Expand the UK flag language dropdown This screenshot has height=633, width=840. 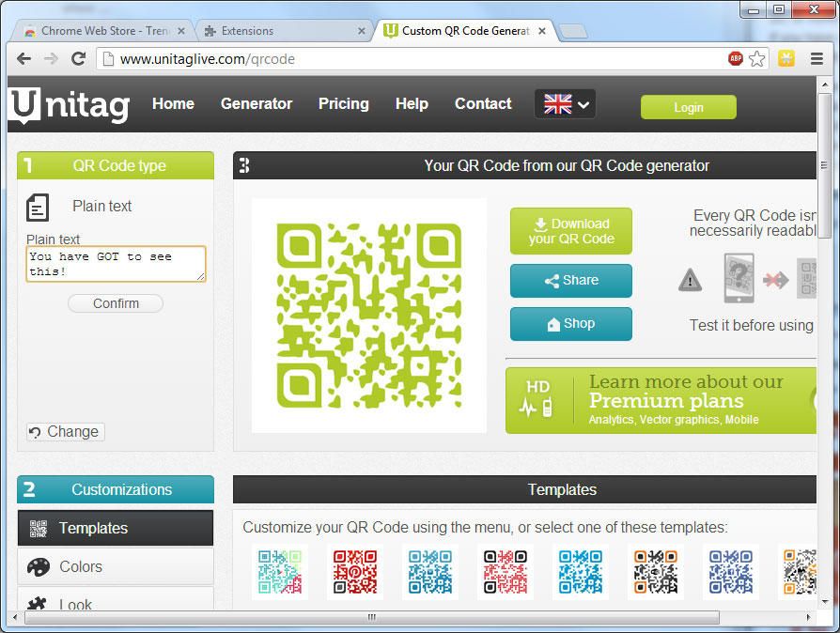[x=566, y=104]
